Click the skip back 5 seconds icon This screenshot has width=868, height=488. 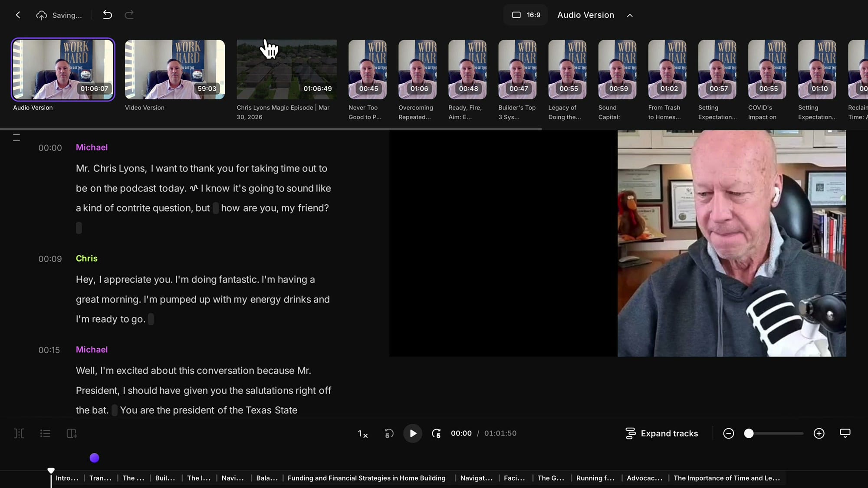[x=389, y=433]
